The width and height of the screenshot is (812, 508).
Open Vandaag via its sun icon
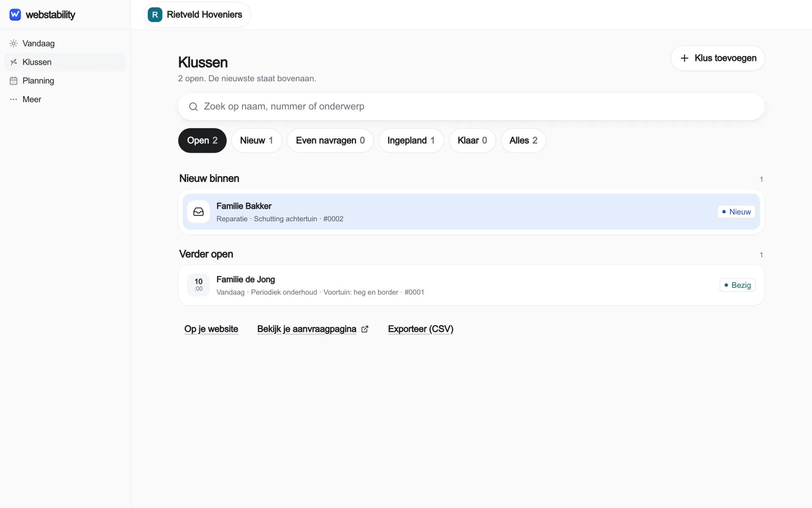[14, 44]
